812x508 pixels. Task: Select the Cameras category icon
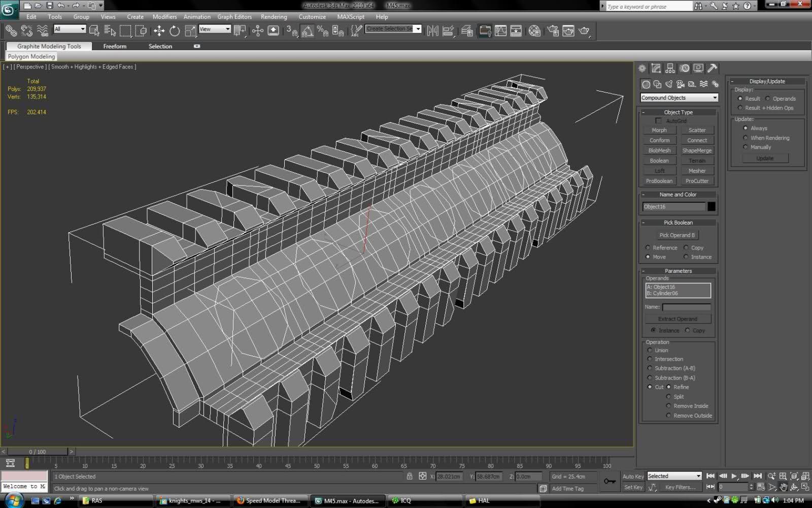coord(680,84)
